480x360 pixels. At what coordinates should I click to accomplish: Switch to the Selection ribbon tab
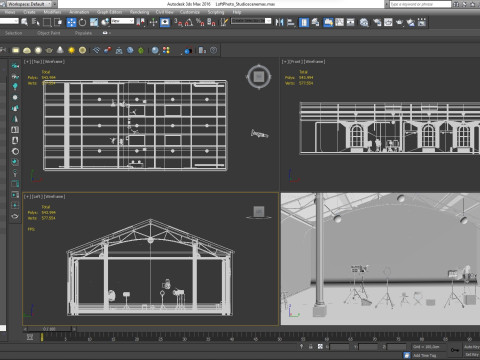14,33
